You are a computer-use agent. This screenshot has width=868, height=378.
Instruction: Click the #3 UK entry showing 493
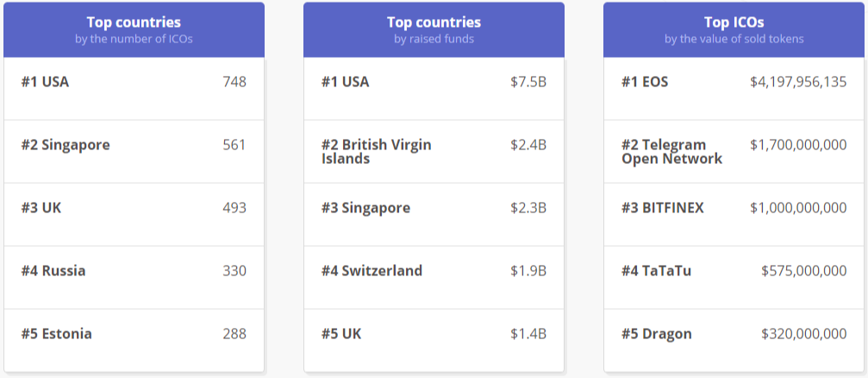point(134,208)
